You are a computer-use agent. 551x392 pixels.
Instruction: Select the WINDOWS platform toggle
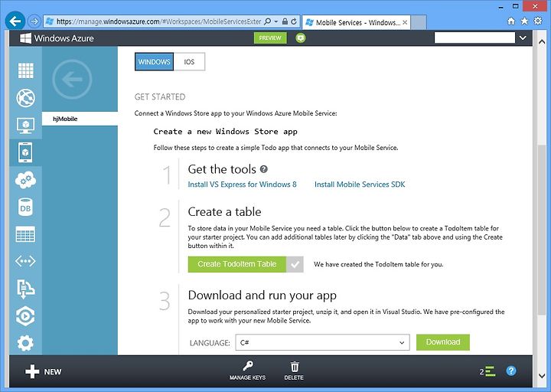click(154, 62)
